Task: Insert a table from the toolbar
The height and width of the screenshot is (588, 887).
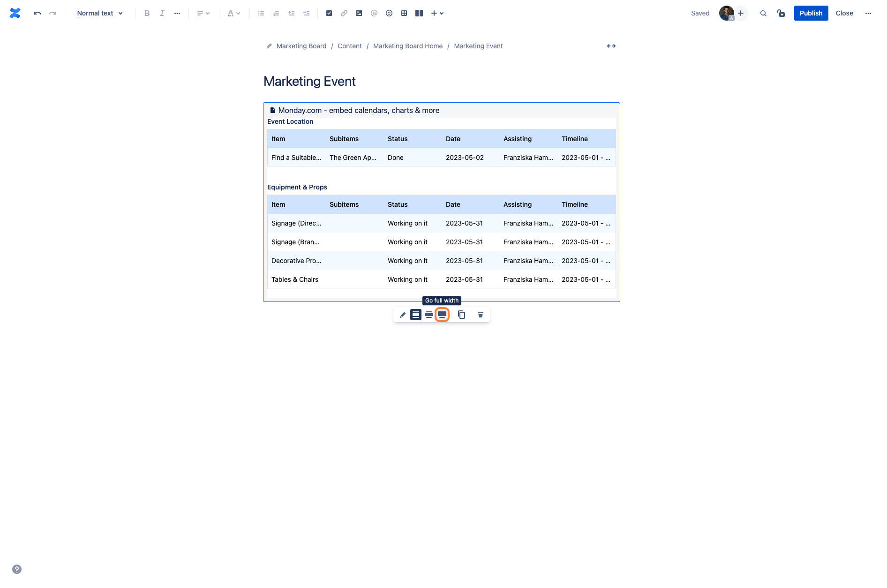Action: point(404,13)
